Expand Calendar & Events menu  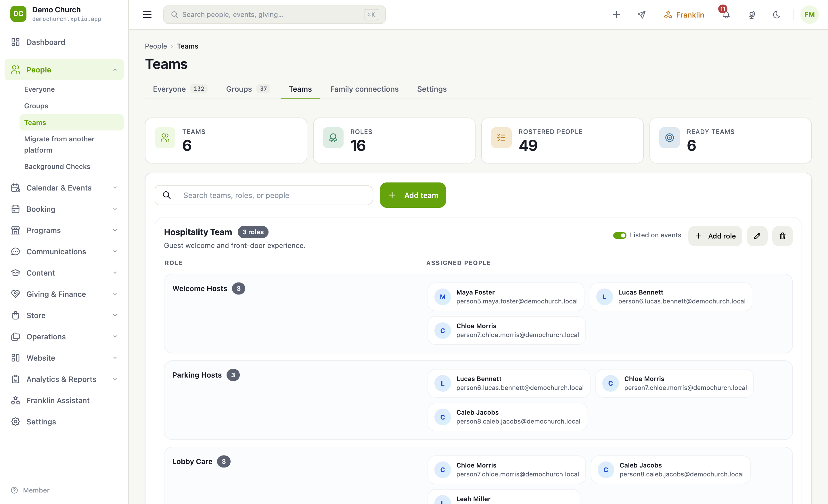(115, 188)
